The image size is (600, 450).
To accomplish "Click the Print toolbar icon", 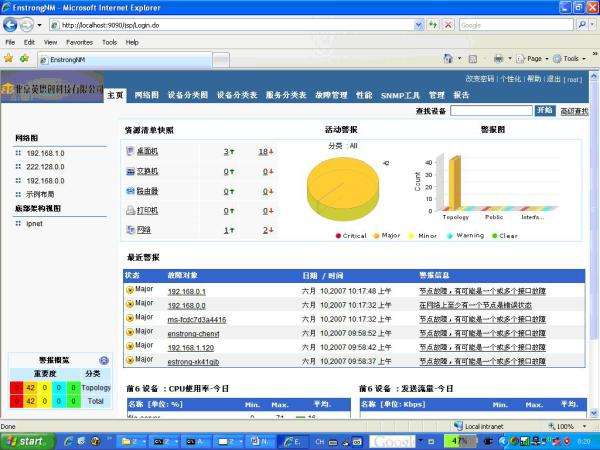I will pyautogui.click(x=498, y=59).
